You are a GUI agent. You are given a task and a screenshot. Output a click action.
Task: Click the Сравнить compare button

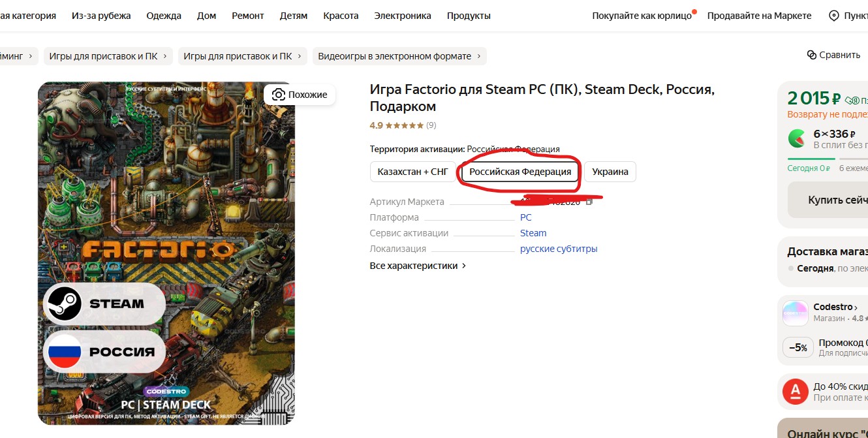click(833, 55)
